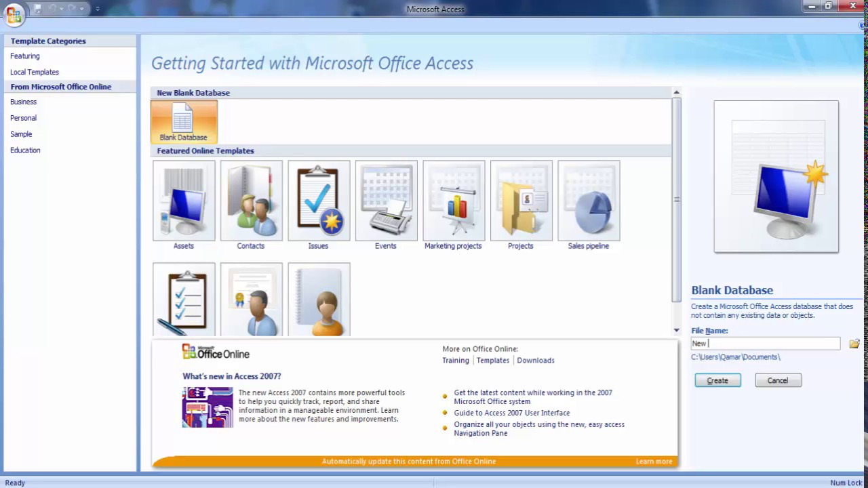The image size is (868, 488).
Task: Open the Business template category
Action: (24, 102)
